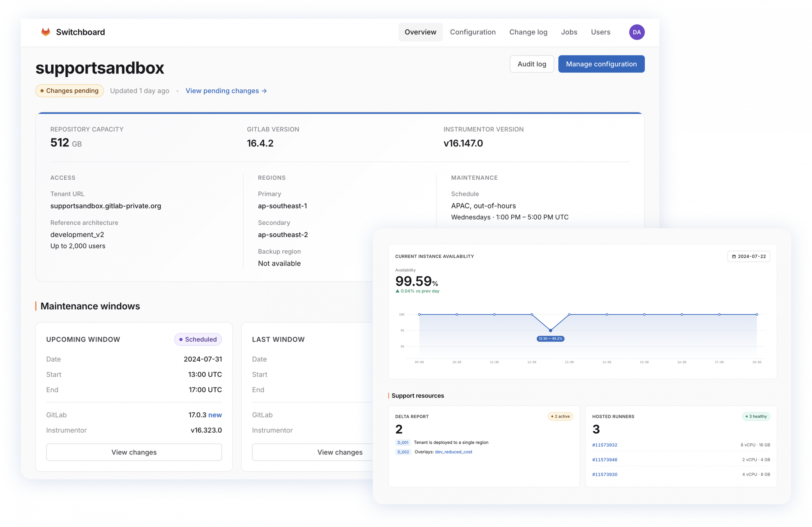The height and width of the screenshot is (527, 812).
Task: Open the DA user avatar
Action: pyautogui.click(x=637, y=32)
